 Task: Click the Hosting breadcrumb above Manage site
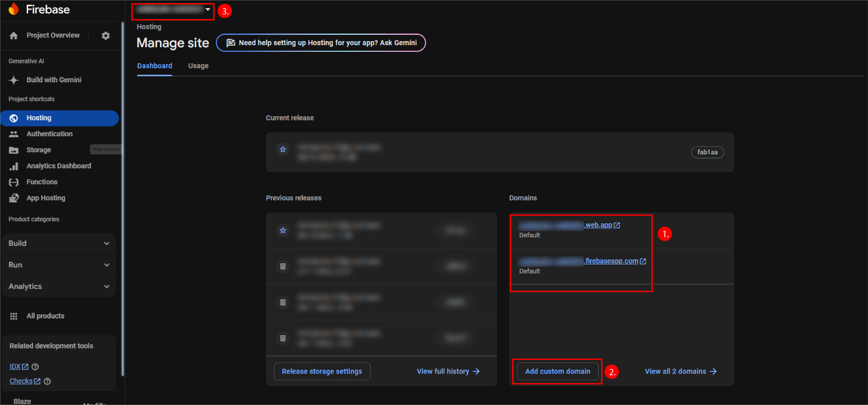[149, 27]
